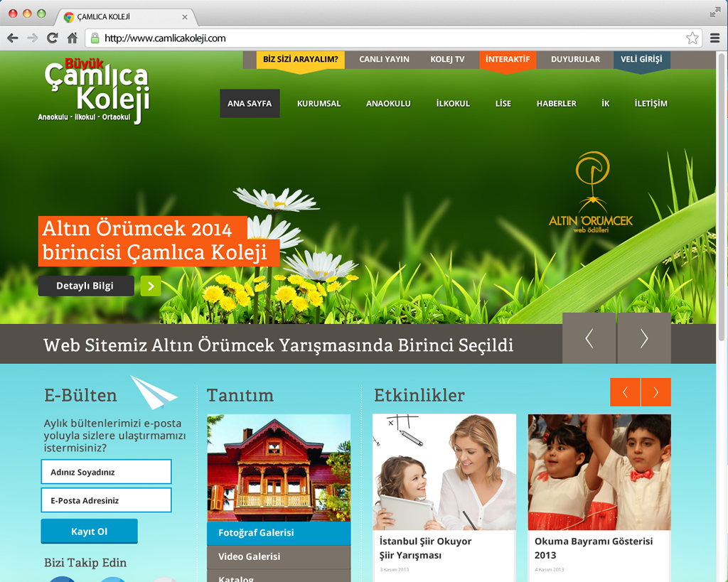Open the Katalog link

(x=279, y=577)
